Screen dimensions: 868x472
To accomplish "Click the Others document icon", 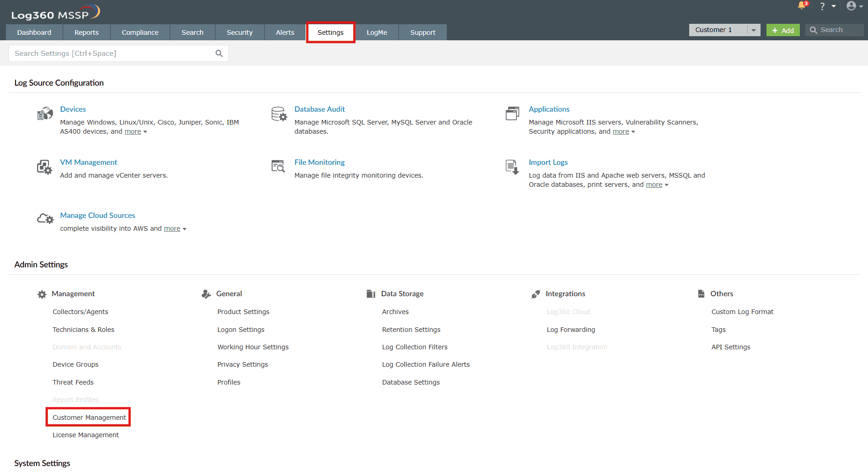I will click(x=701, y=293).
